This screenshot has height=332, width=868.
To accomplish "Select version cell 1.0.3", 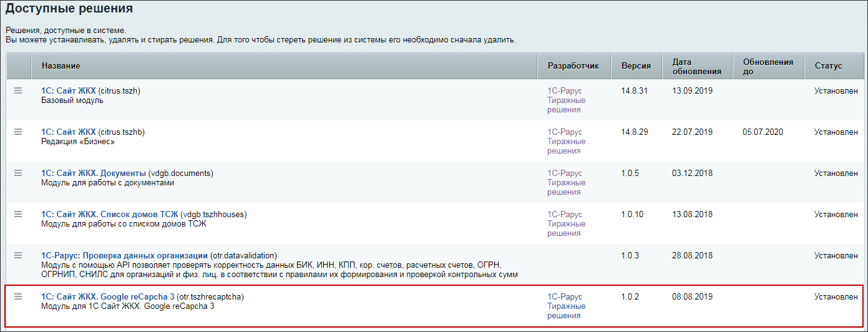I will tap(630, 255).
